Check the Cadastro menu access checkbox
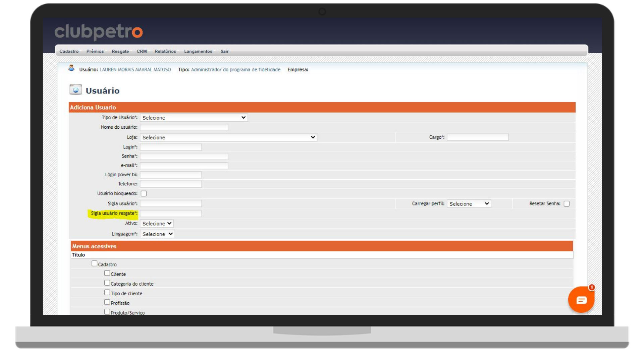 pos(94,264)
